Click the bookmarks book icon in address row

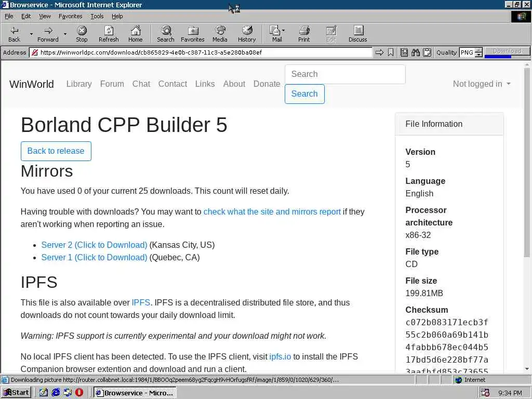(x=404, y=52)
